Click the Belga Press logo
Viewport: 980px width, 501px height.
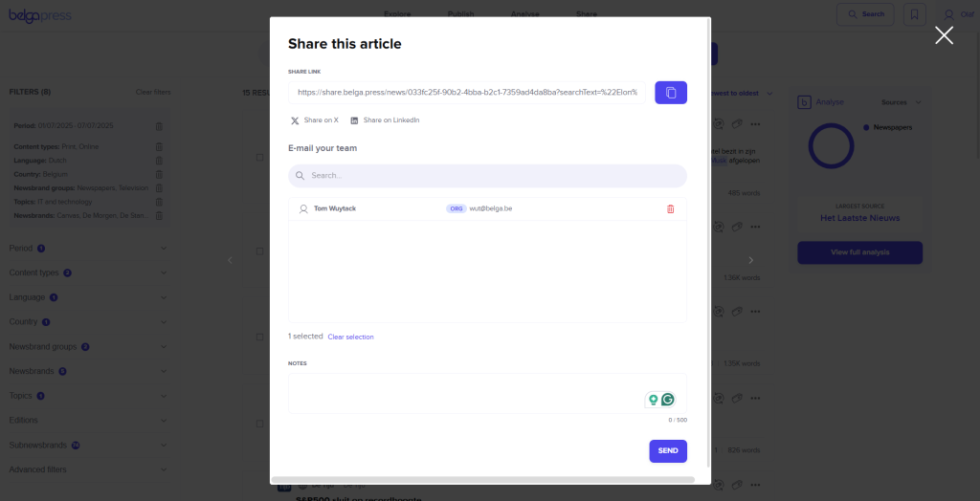(x=40, y=15)
